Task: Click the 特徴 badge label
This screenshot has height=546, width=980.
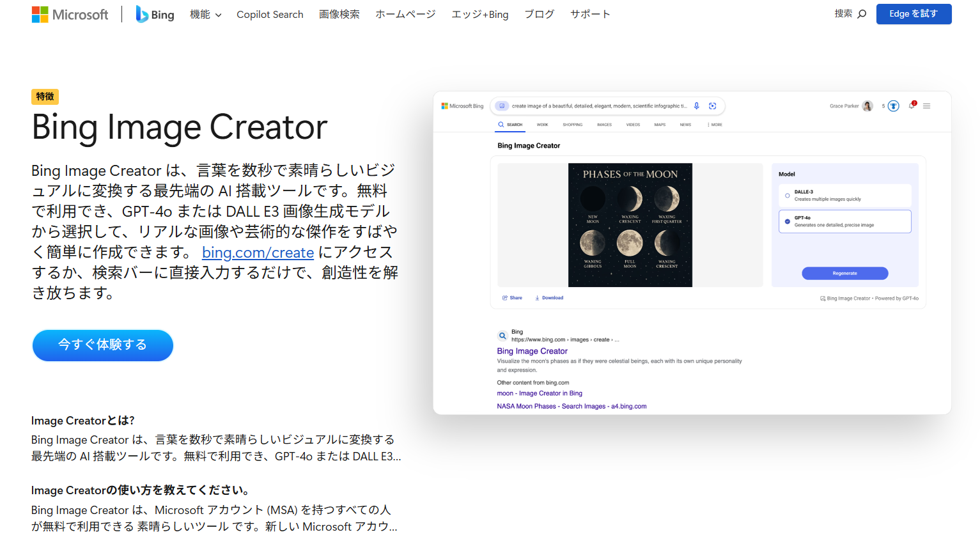Action: pyautogui.click(x=45, y=97)
